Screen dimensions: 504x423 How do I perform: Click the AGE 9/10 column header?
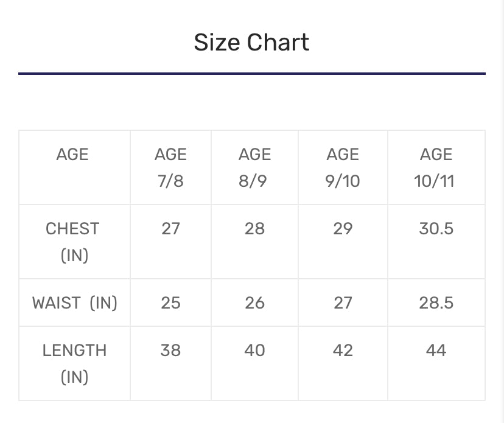pyautogui.click(x=343, y=167)
